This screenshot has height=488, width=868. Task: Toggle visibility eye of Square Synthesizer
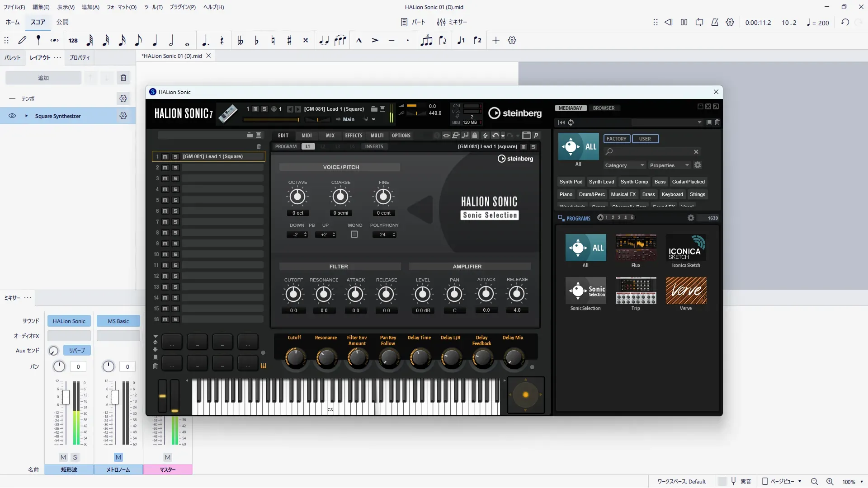[12, 116]
